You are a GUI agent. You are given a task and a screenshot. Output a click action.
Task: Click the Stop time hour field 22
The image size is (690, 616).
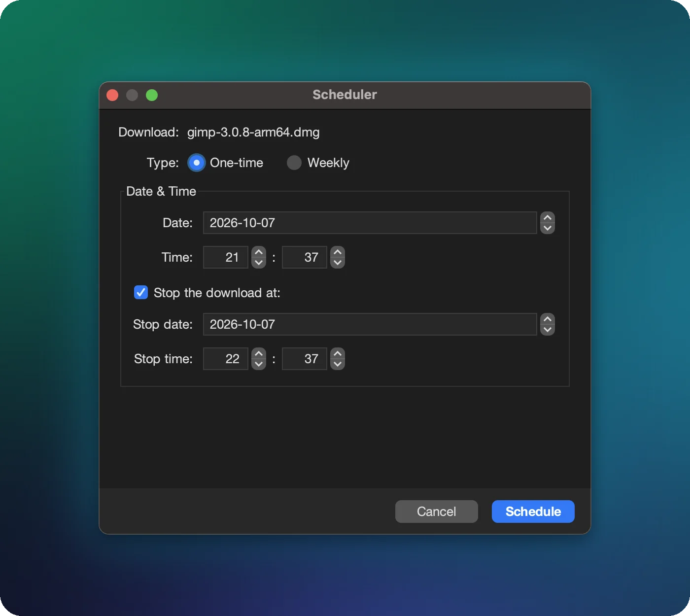[x=226, y=359]
